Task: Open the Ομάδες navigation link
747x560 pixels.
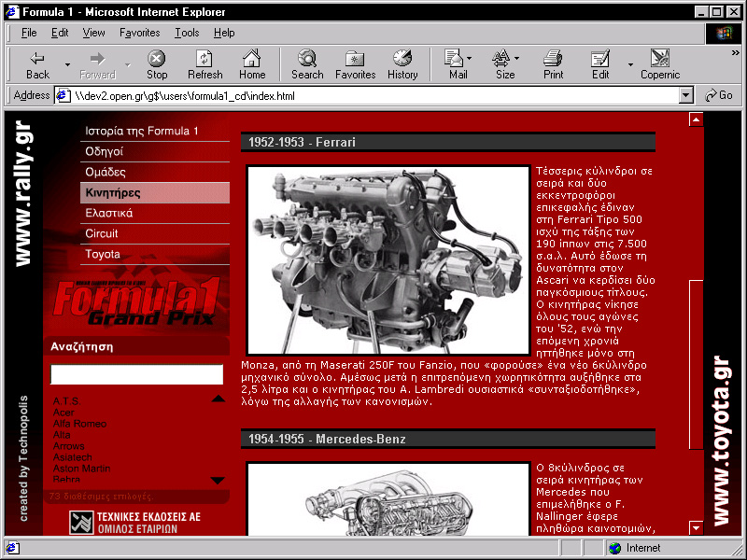Action: [155, 172]
